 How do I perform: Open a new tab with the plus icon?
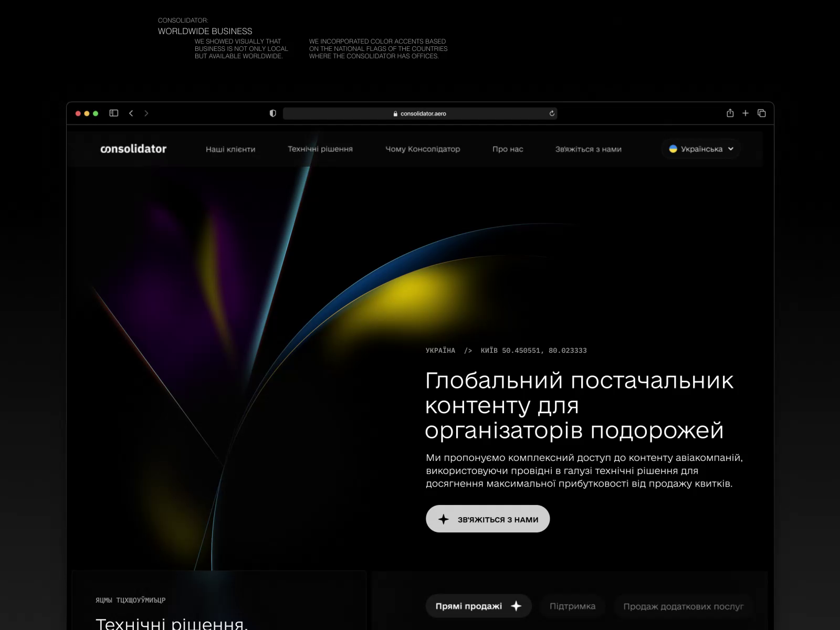(x=745, y=113)
